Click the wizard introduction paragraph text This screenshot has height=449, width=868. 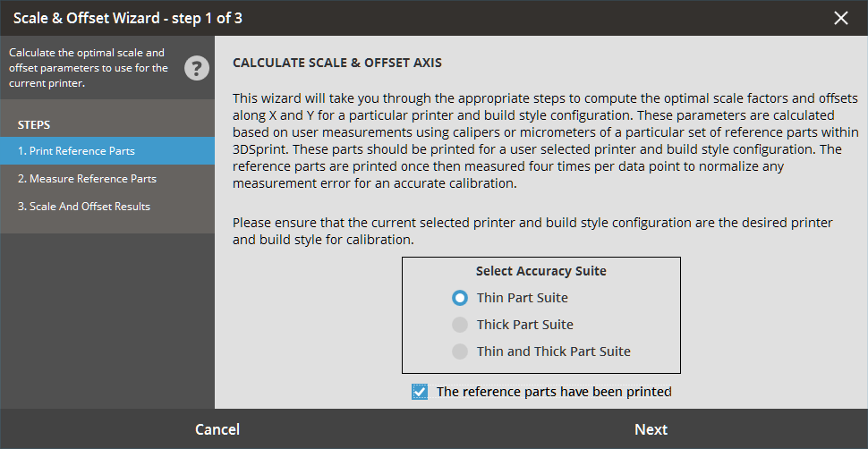(x=545, y=140)
